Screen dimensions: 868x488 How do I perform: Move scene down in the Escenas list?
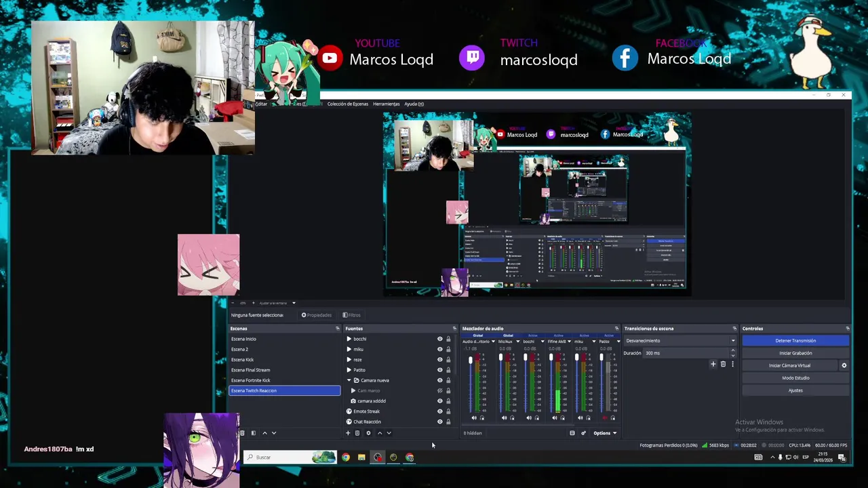[x=274, y=433]
